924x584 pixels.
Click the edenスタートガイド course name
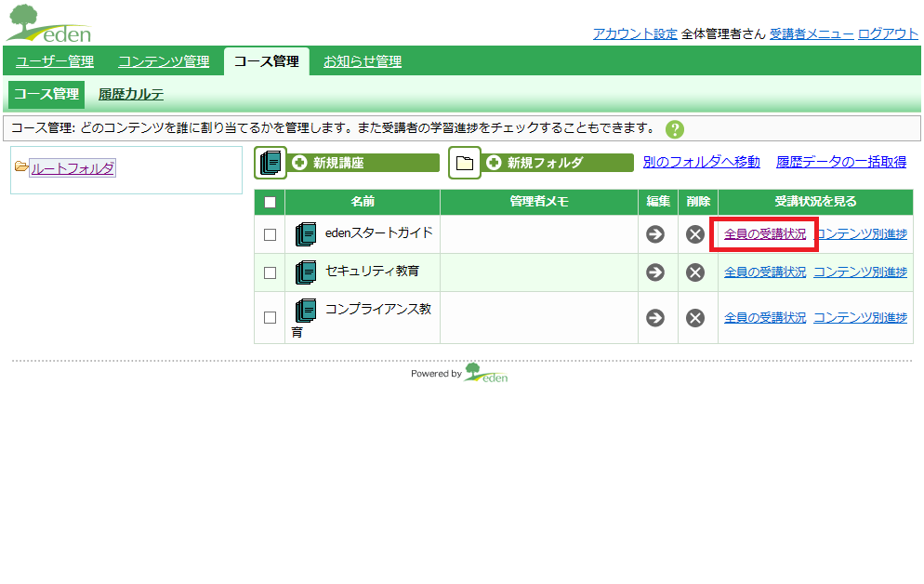(379, 232)
